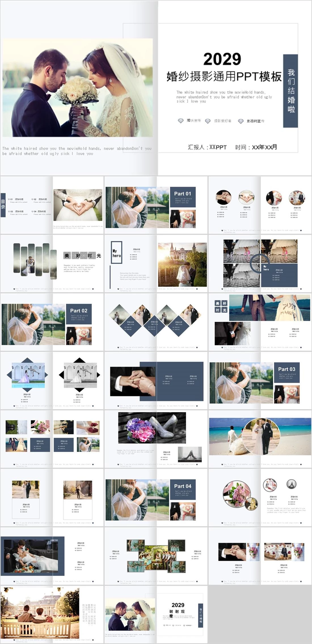Click the heart-shaped hands photo on 目录 slide
Screen dimensions: 312x644
click(x=78, y=205)
